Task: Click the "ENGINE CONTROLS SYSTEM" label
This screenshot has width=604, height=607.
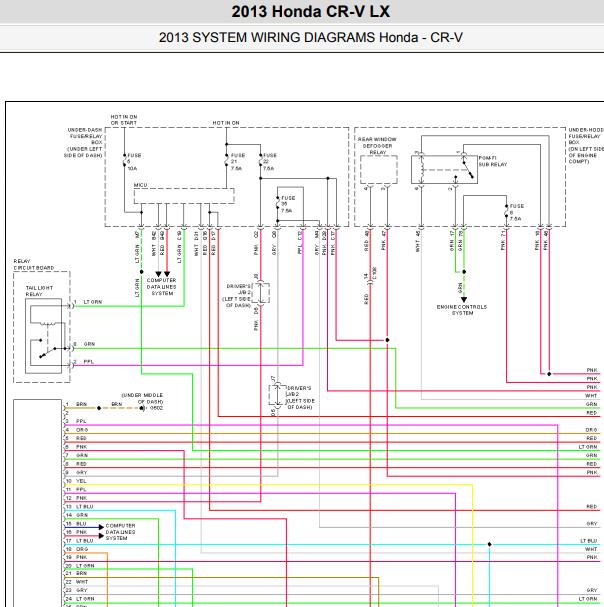Action: tap(462, 310)
